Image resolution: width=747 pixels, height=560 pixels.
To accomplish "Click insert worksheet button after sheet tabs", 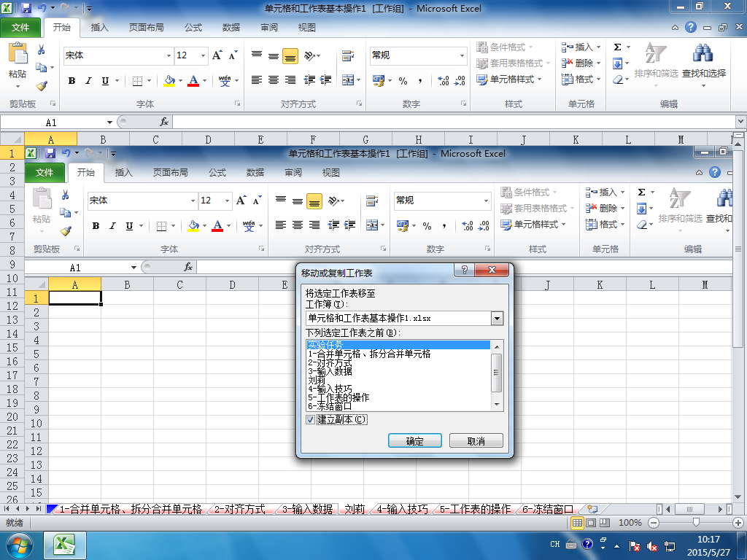I will 592,509.
